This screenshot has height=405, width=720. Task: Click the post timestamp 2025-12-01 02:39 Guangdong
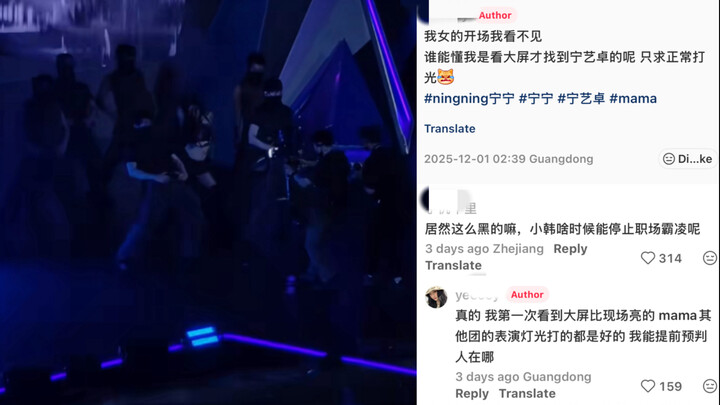point(508,159)
